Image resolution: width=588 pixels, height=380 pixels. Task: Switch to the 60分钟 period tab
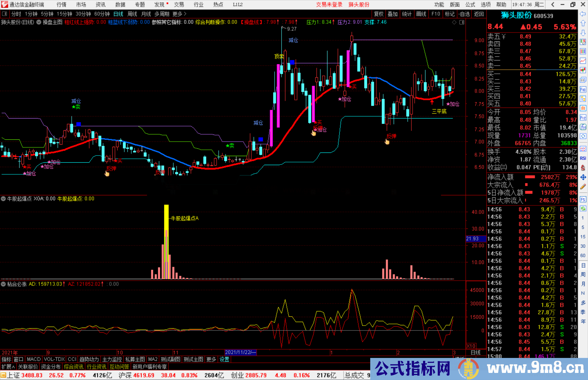102,14
